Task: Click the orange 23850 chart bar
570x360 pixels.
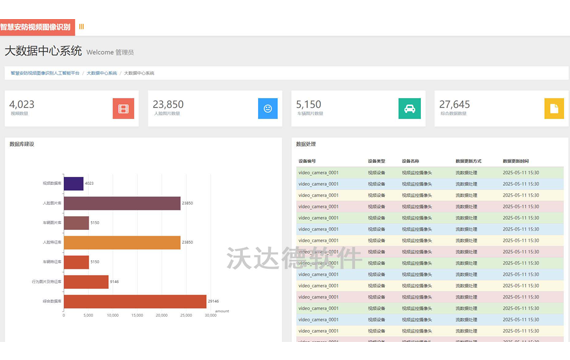Action: 122,243
